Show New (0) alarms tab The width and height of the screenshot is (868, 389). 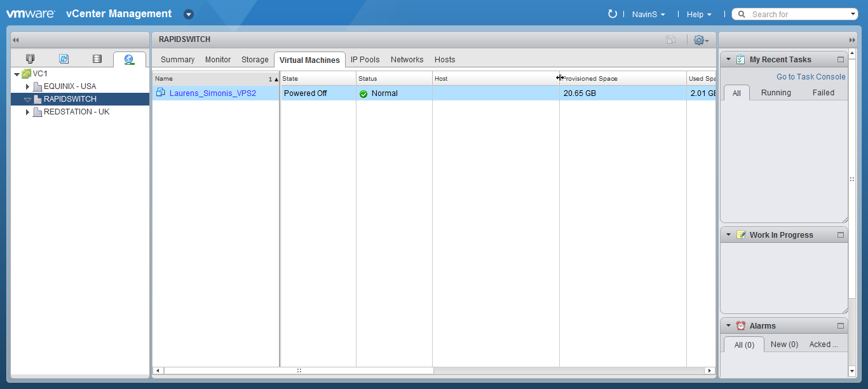coord(784,344)
